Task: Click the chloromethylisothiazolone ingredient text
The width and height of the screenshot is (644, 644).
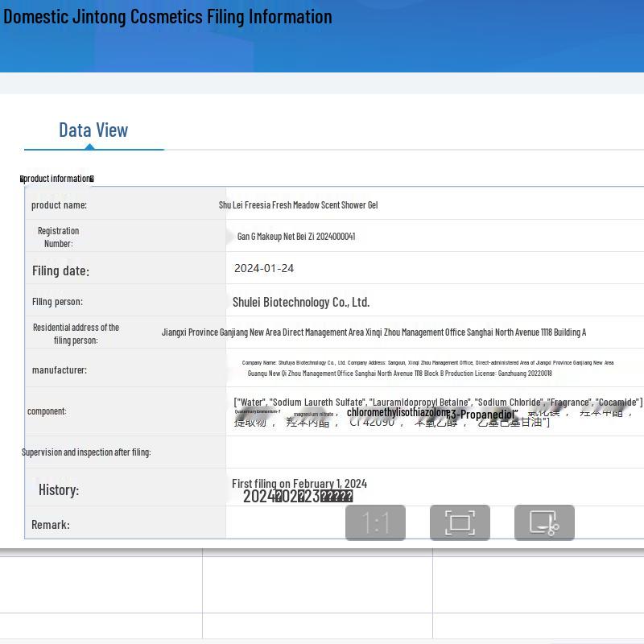Action: [398, 412]
